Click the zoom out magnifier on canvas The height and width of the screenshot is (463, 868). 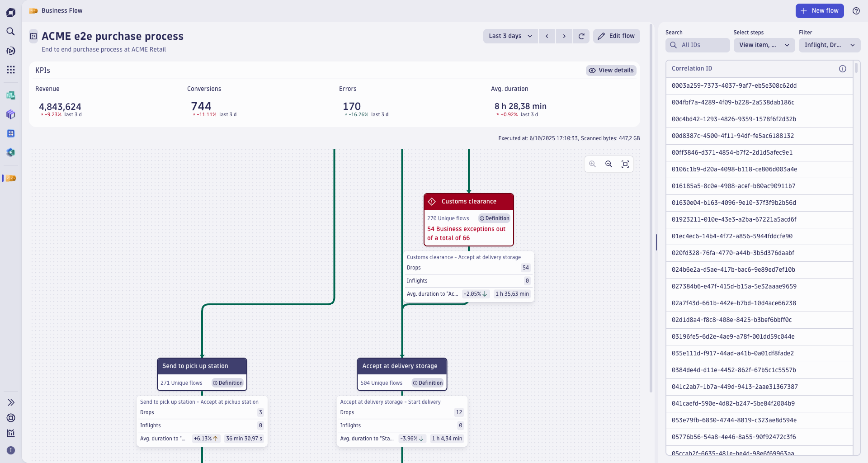pos(609,164)
